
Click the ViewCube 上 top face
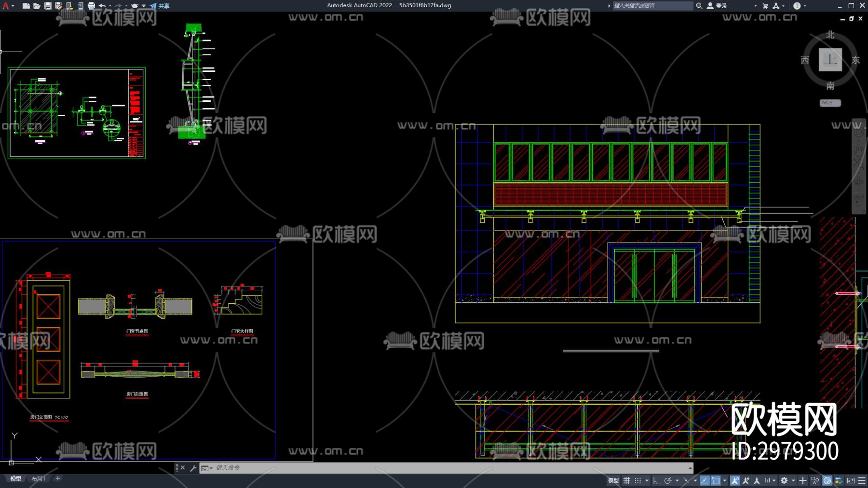pyautogui.click(x=830, y=60)
